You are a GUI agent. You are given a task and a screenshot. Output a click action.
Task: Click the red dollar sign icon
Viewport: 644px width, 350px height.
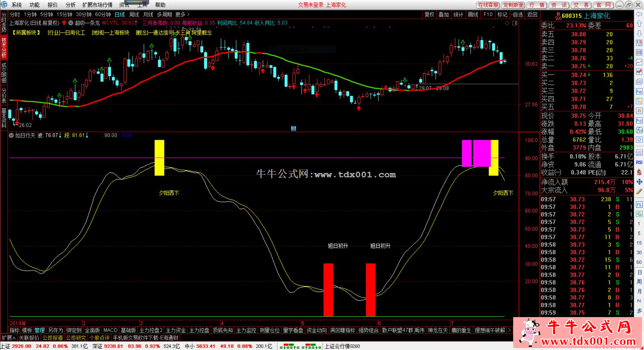pyautogui.click(x=639, y=172)
